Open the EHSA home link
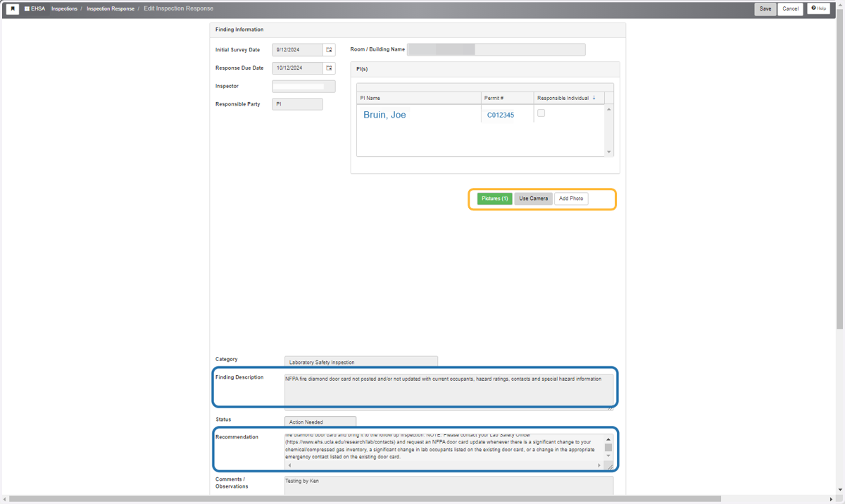Viewport: 845px width, 504px height. click(x=35, y=9)
